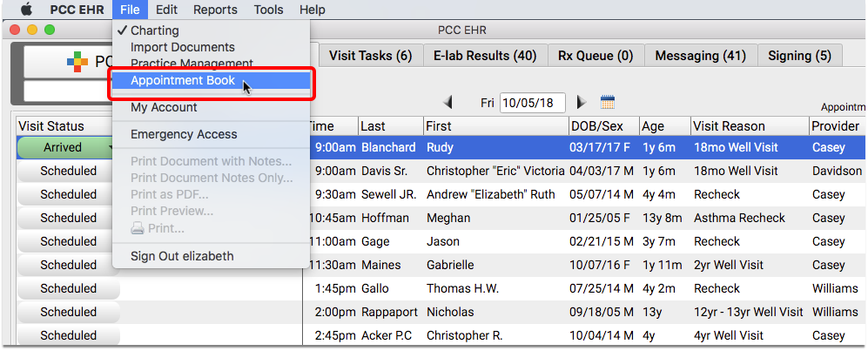Click Thomas H.W. first name cell
The image size is (868, 351).
[463, 289]
